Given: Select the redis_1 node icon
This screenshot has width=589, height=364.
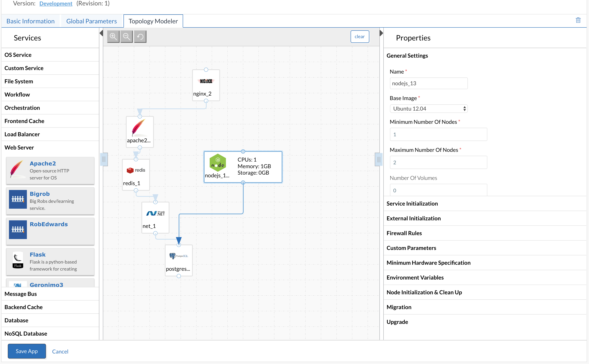Looking at the screenshot, I should [x=136, y=170].
